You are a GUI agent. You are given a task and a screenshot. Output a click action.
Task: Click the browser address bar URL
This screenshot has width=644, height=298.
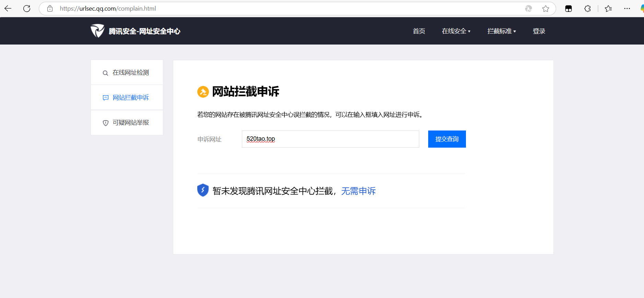108,9
